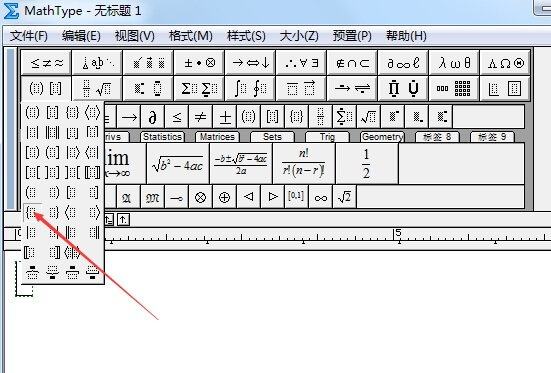This screenshot has height=373, width=551.
Task: Select the left parenthesis only template
Action: pyautogui.click(x=32, y=192)
